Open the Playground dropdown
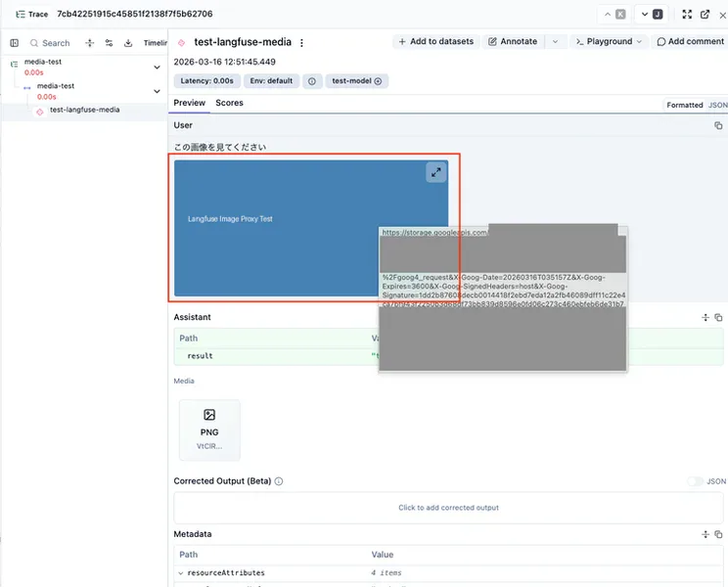The image size is (728, 587). [x=609, y=42]
